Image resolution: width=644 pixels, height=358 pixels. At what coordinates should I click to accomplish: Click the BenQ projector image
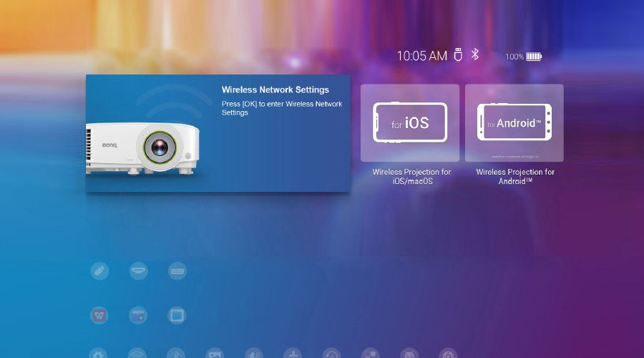click(142, 149)
